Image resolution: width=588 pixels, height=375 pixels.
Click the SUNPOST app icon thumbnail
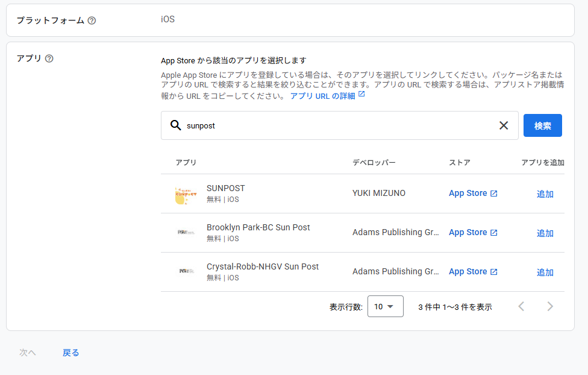186,194
